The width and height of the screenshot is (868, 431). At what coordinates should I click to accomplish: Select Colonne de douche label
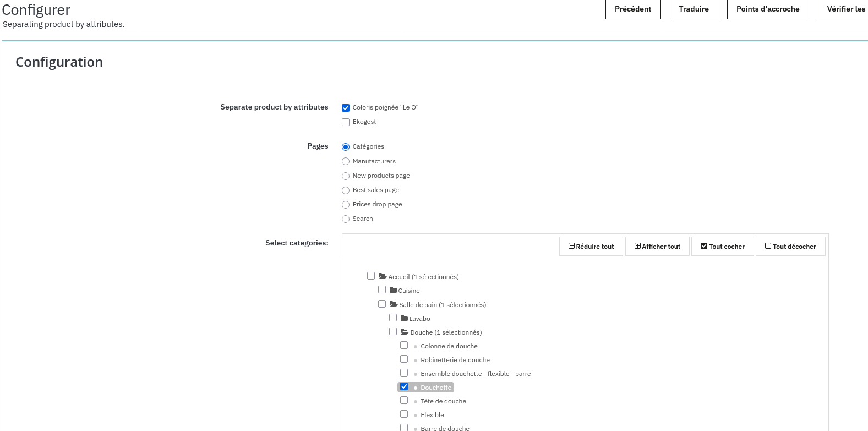449,346
